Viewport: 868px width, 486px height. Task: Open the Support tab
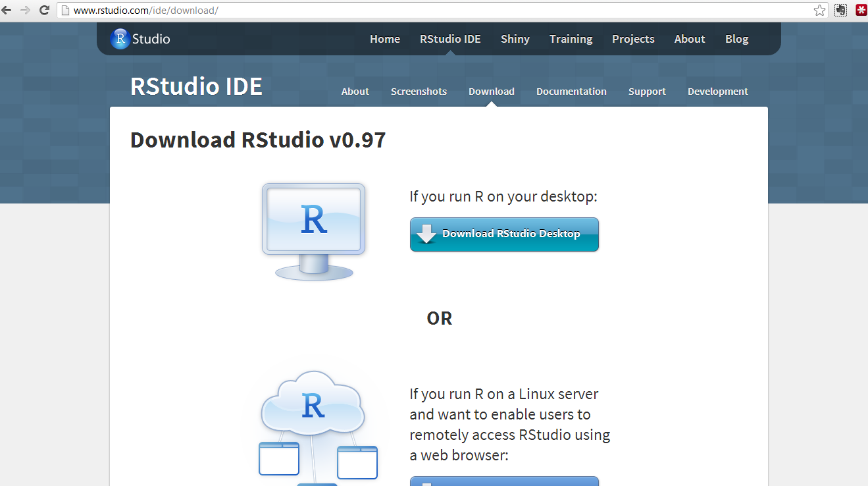click(x=647, y=92)
